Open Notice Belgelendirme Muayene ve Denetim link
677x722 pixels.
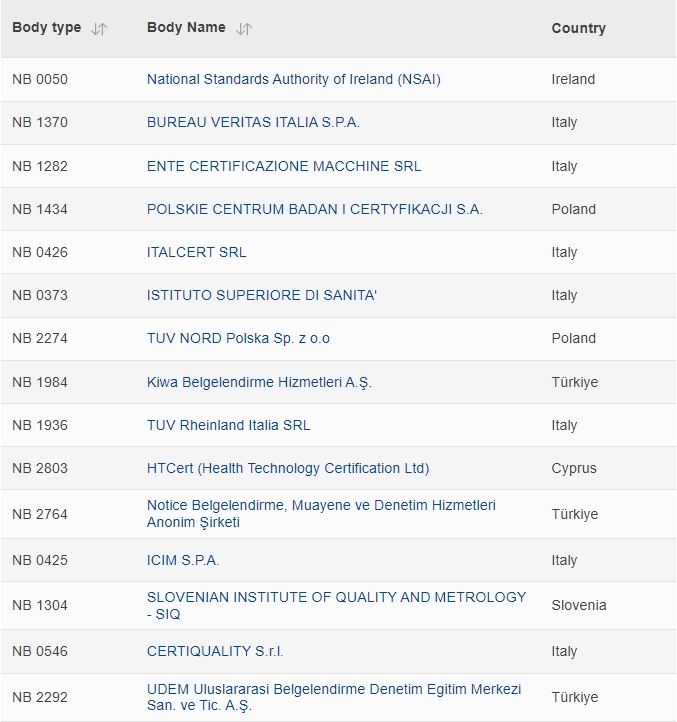321,513
